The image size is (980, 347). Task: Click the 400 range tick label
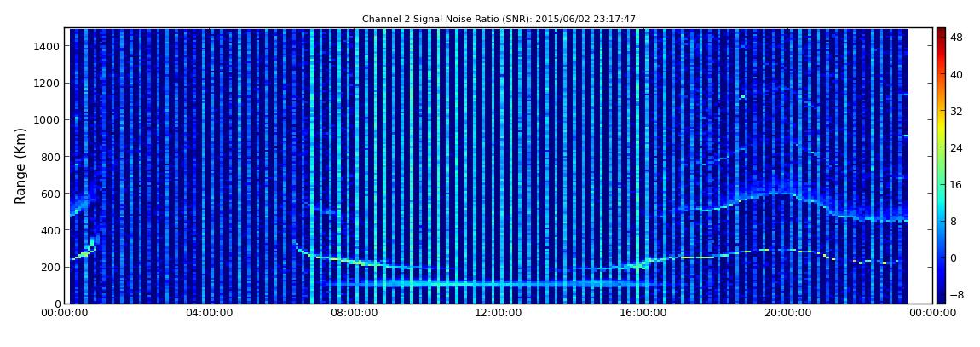50,231
